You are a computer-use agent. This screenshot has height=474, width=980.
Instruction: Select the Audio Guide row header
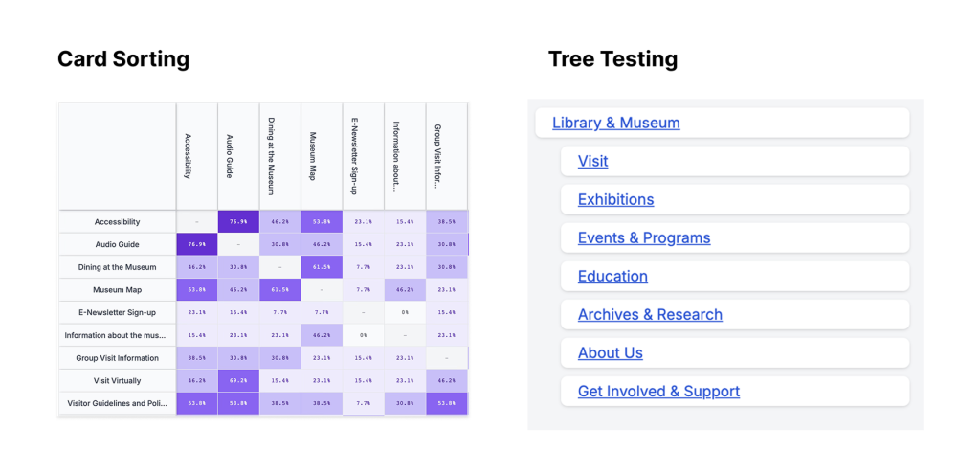coord(118,244)
